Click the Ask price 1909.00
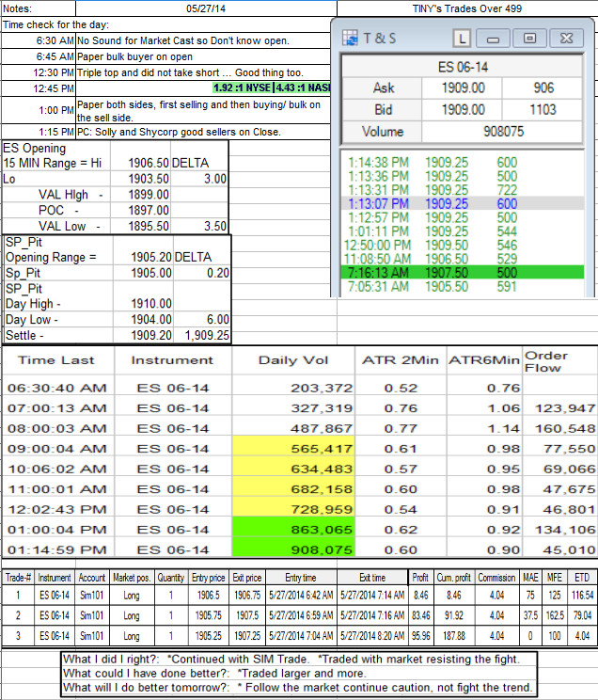Image resolution: width=598 pixels, height=700 pixels. pyautogui.click(x=463, y=87)
